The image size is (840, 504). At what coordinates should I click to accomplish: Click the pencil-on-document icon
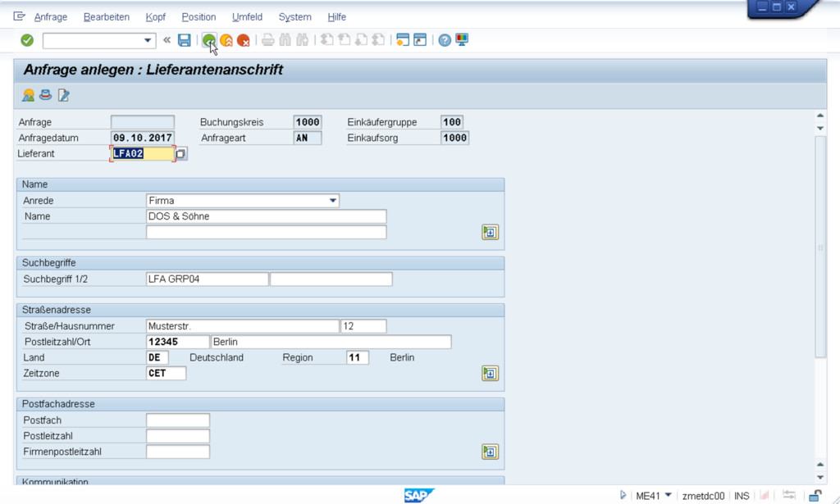pos(63,95)
